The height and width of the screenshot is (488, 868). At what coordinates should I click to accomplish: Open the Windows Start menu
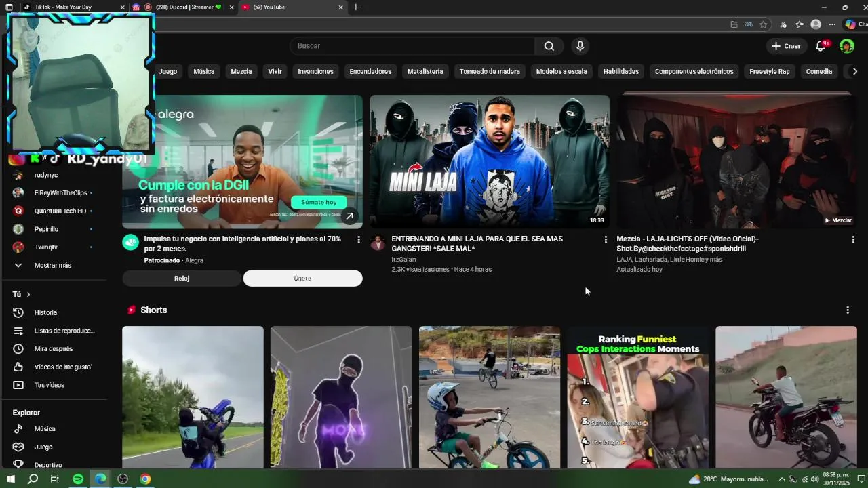click(x=11, y=479)
